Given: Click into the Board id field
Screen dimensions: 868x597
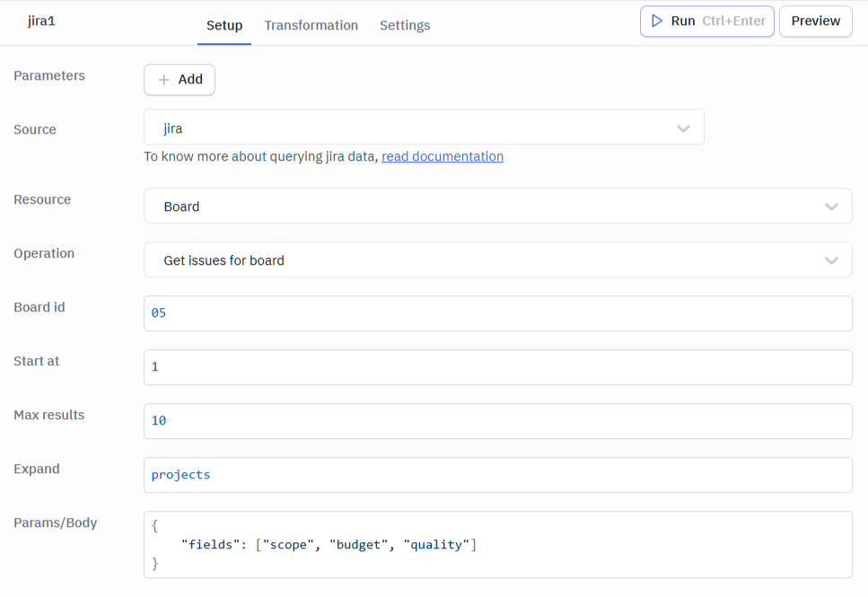Looking at the screenshot, I should 497,313.
